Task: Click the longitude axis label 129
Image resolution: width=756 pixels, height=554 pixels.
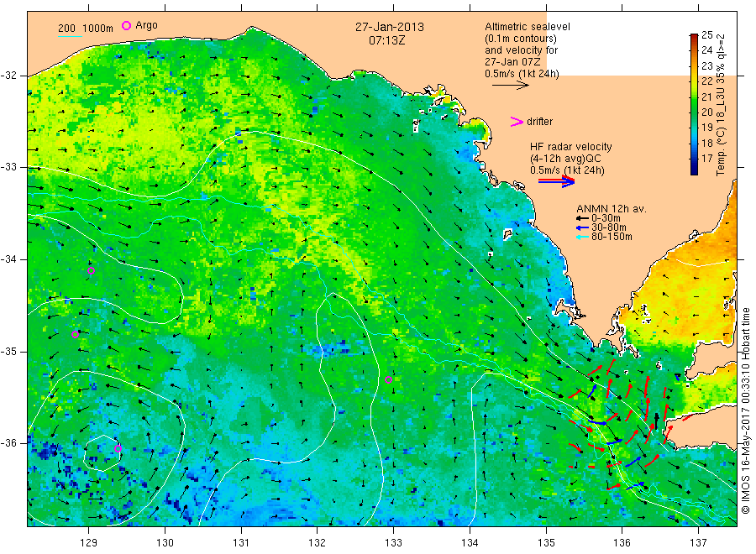Action: tap(89, 543)
